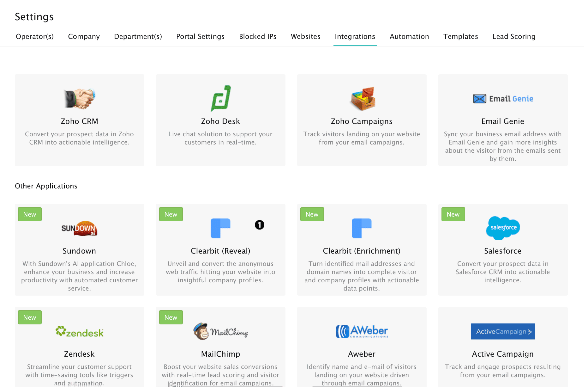This screenshot has height=387, width=588.
Task: Click the New badge on Salesforce card
Action: pos(453,214)
